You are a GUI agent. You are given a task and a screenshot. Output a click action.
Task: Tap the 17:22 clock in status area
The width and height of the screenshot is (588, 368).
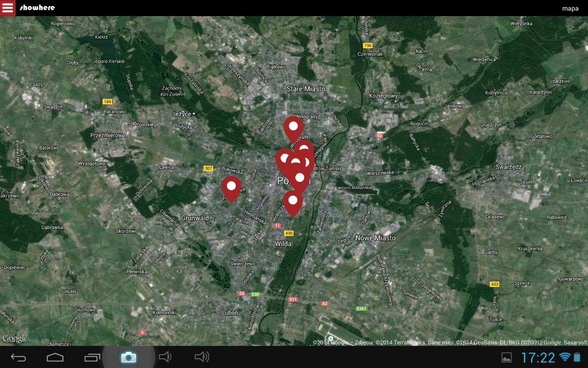coord(538,357)
